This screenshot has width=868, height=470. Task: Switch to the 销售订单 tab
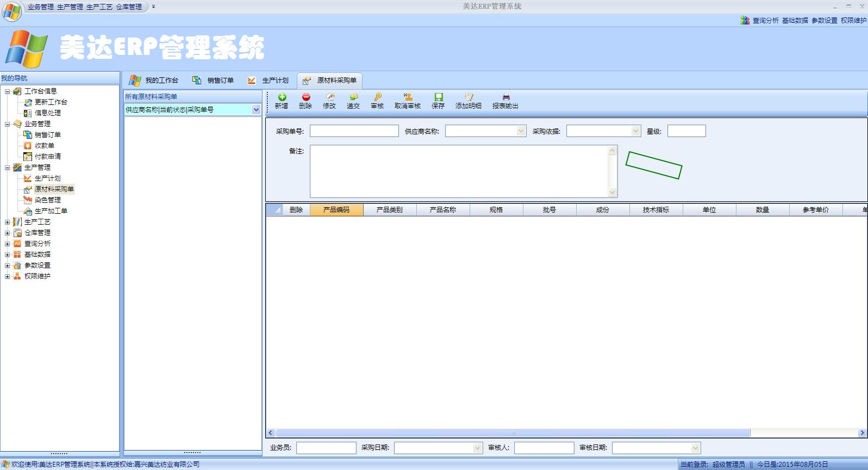[214, 81]
